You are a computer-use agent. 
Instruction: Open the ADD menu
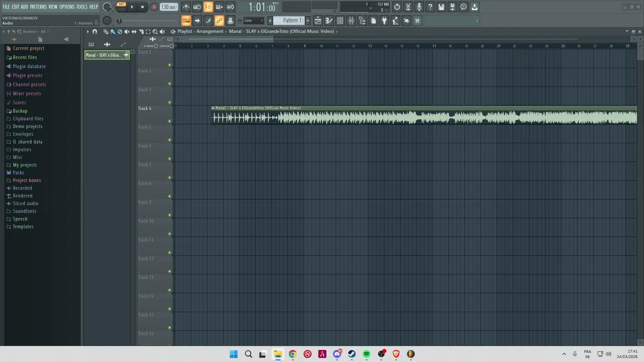(25, 7)
